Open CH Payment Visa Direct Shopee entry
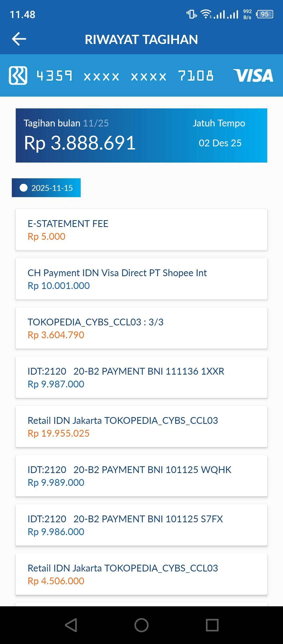Viewport: 283px width, 644px height. tap(141, 279)
